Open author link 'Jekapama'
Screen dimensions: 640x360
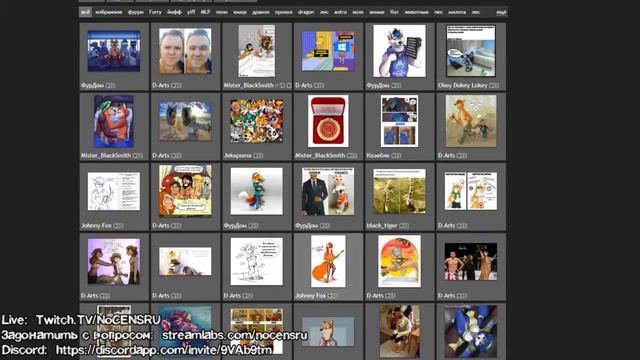pos(238,156)
